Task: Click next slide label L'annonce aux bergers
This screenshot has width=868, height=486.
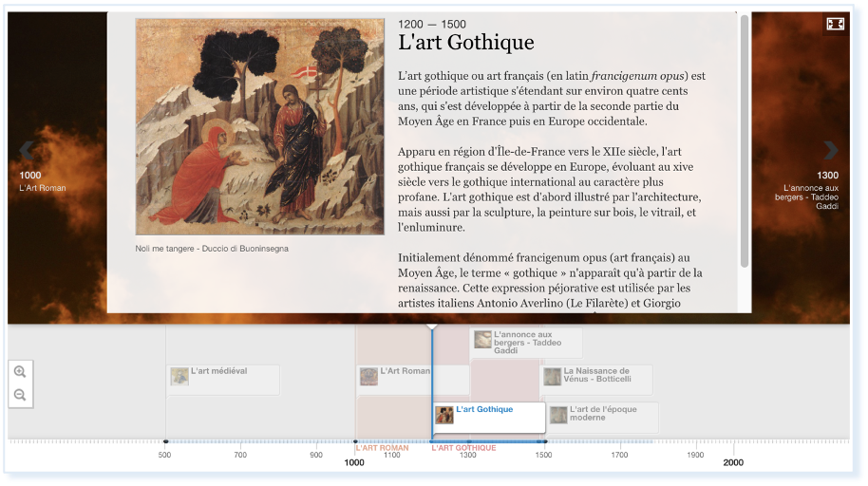Action: [x=811, y=194]
